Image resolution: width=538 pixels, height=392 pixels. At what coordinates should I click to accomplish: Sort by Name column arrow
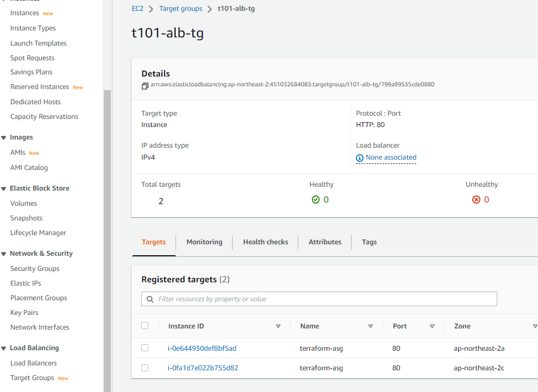point(371,326)
